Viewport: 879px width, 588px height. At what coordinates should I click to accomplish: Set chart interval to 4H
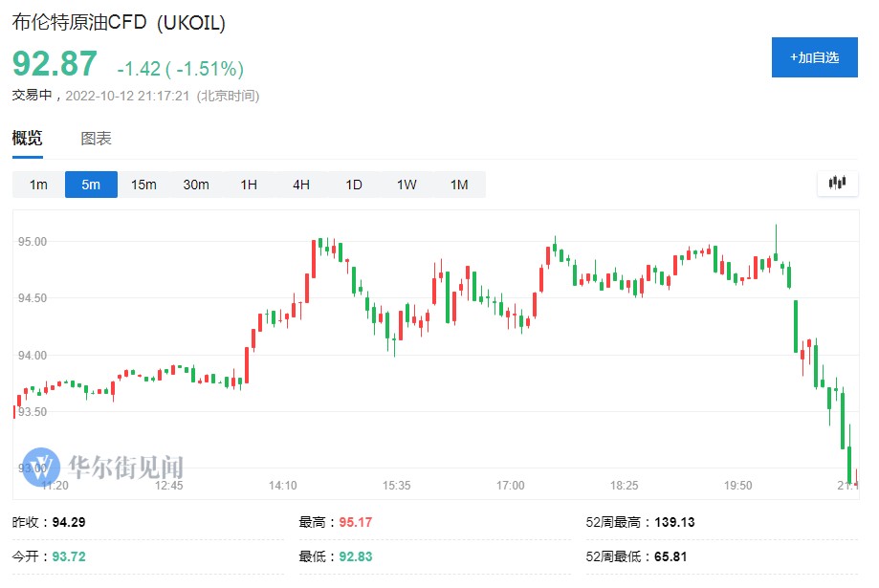click(x=301, y=185)
